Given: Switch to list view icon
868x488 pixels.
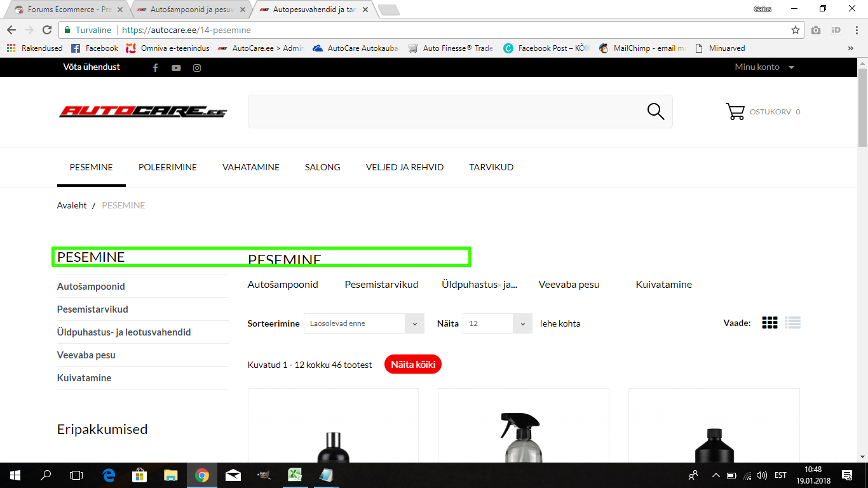Looking at the screenshot, I should point(792,323).
